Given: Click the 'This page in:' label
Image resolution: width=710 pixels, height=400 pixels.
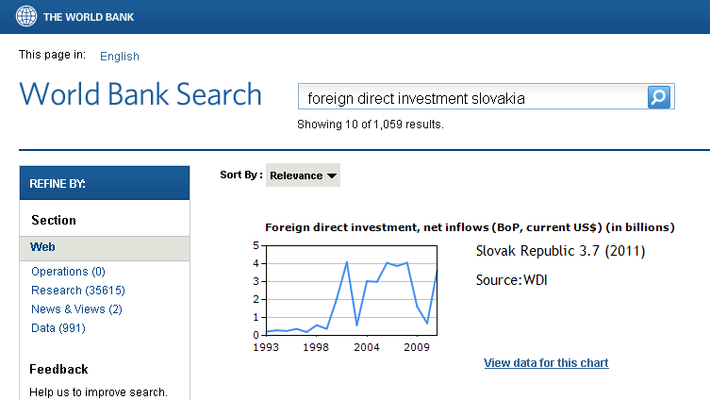Looking at the screenshot, I should point(52,55).
